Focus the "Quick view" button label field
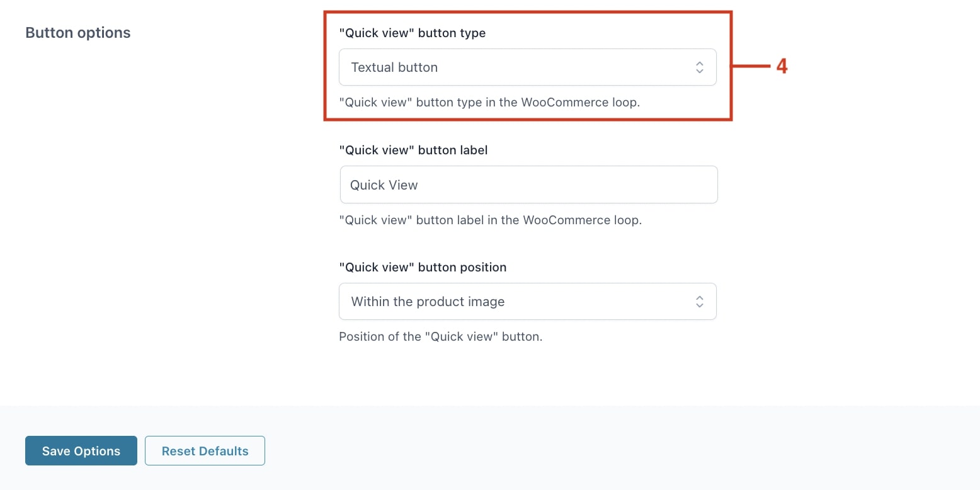The image size is (980, 490). pos(528,185)
